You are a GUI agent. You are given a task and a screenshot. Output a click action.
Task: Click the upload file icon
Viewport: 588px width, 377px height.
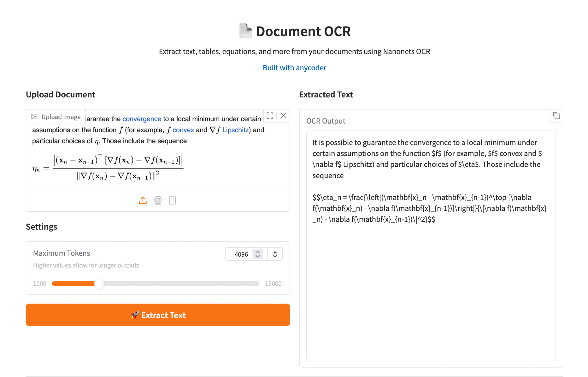point(143,200)
